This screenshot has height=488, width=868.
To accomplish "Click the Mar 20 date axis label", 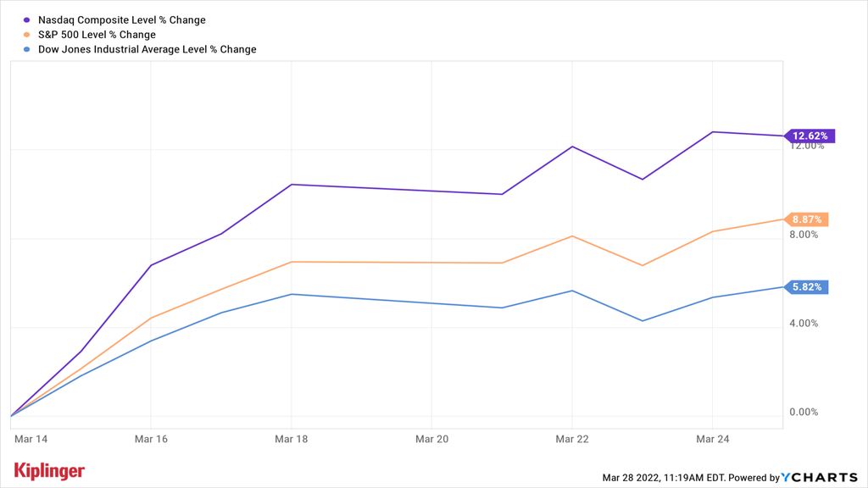I will pos(432,439).
